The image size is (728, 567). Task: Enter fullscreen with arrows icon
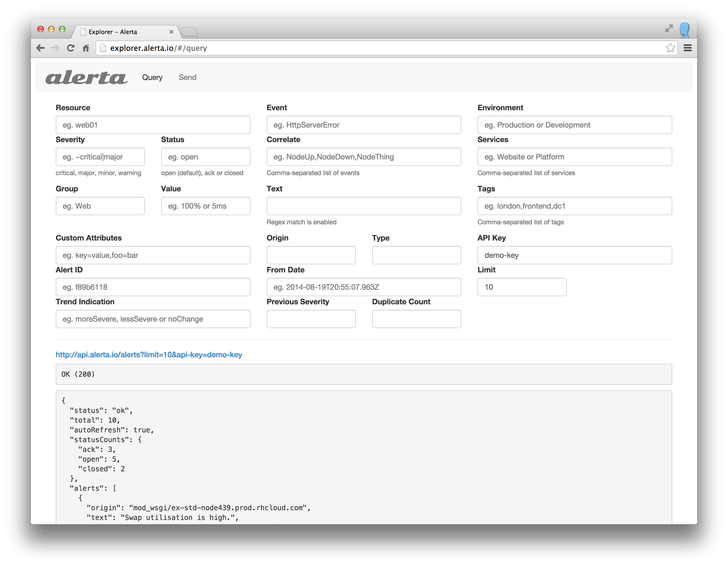point(669,29)
